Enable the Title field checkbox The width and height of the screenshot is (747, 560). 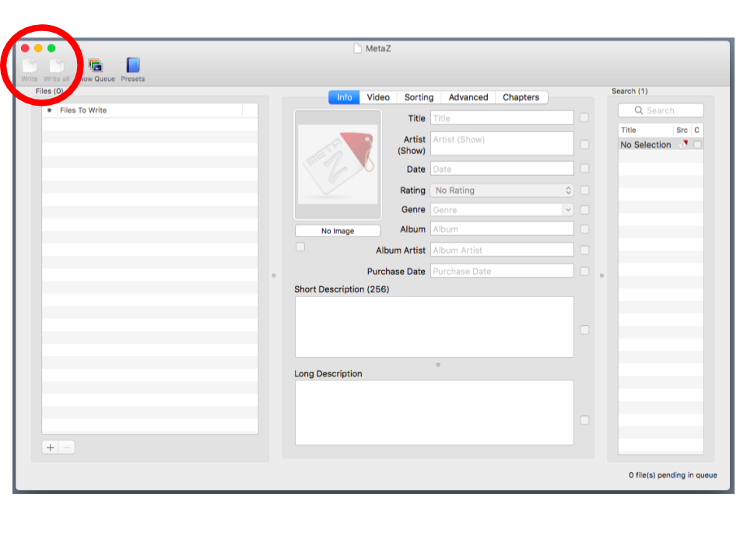click(584, 118)
